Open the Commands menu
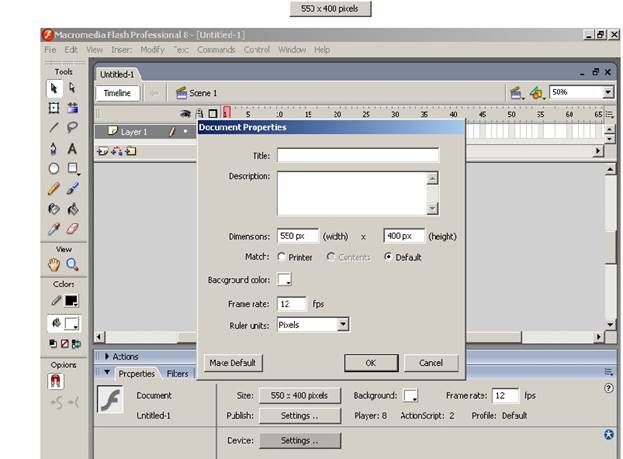623x459 pixels. pos(216,50)
